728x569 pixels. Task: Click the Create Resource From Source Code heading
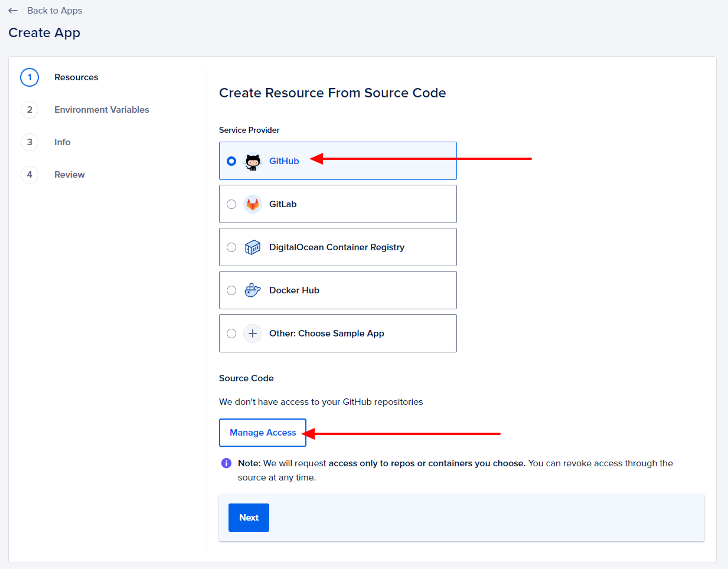click(332, 93)
